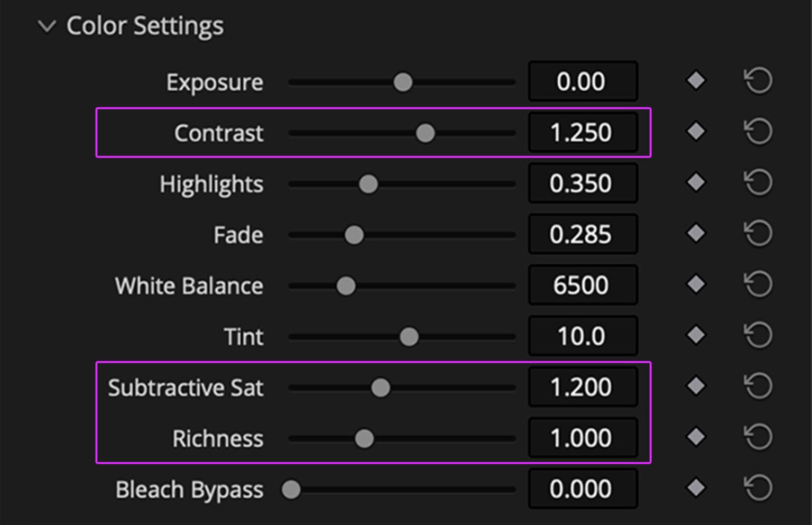Viewport: 812px width, 525px height.
Task: Add a keyframe for Fade
Action: click(695, 233)
